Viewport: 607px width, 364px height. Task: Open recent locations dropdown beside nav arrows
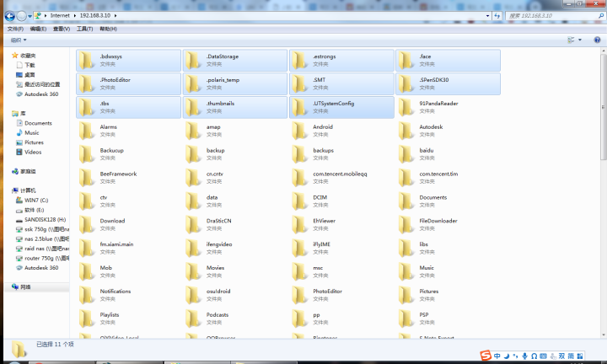click(30, 16)
